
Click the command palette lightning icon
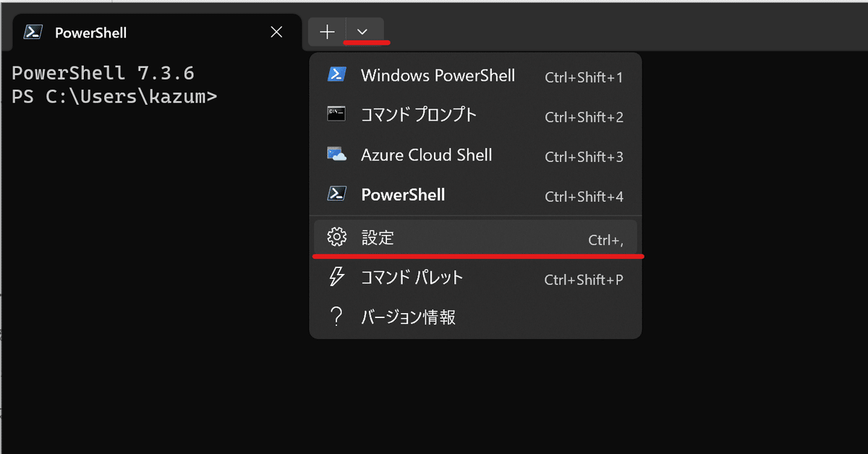click(336, 277)
